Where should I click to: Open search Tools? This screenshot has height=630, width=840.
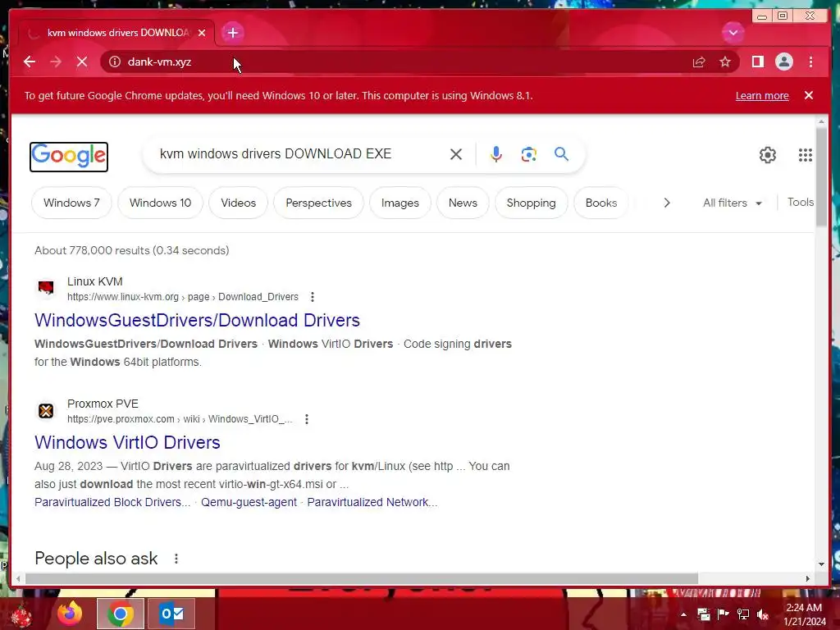click(800, 203)
